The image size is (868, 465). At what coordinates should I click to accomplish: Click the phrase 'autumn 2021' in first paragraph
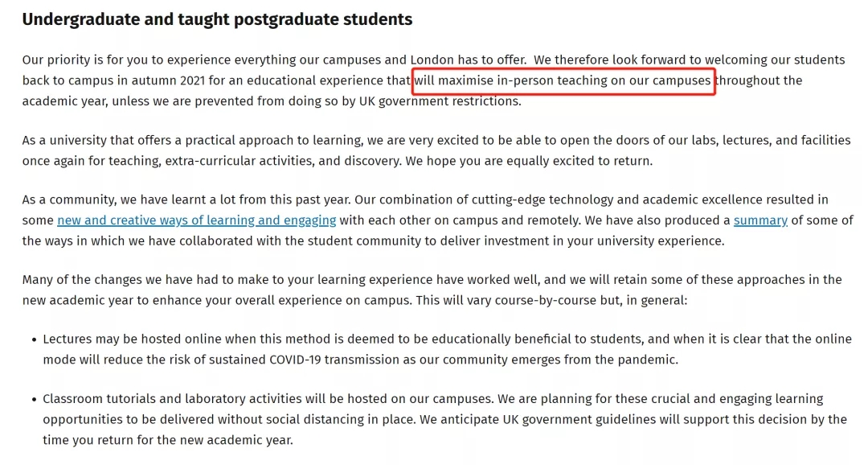[168, 81]
